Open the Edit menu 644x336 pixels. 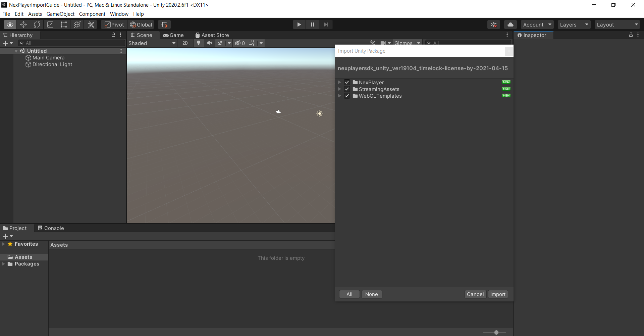click(x=19, y=14)
